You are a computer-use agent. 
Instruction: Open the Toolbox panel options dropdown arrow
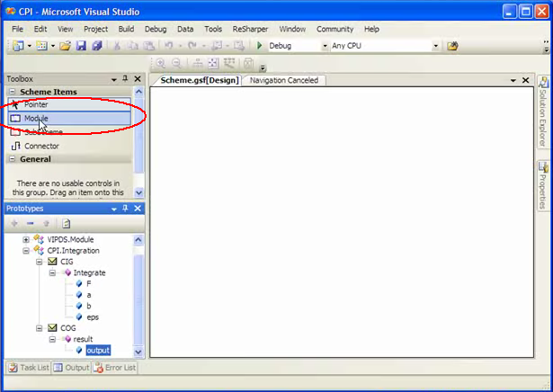pos(114,80)
